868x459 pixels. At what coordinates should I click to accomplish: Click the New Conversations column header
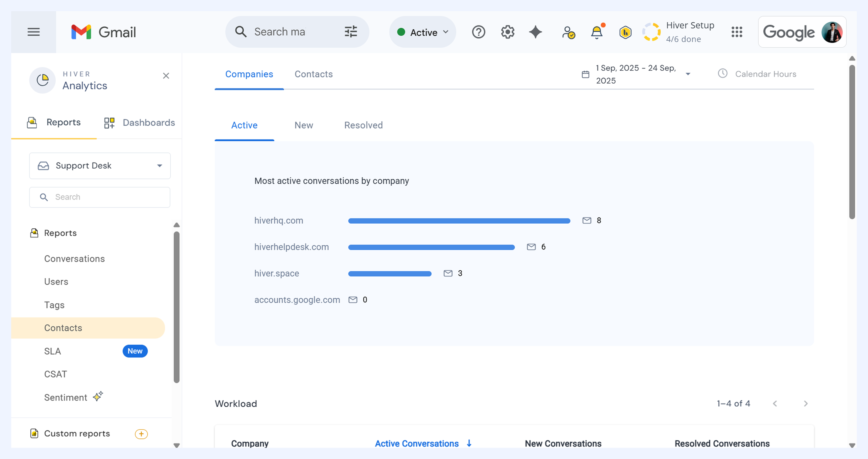pos(563,443)
